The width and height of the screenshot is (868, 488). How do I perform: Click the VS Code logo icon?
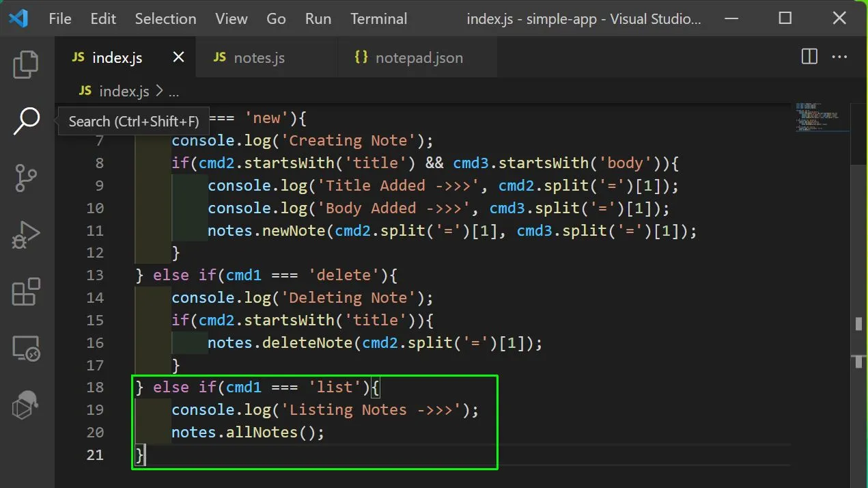pyautogui.click(x=18, y=18)
